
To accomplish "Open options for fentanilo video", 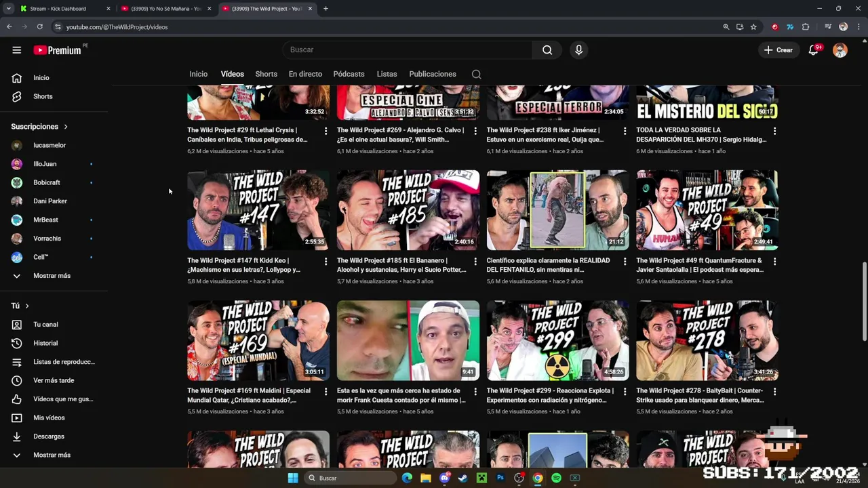I will point(625,261).
